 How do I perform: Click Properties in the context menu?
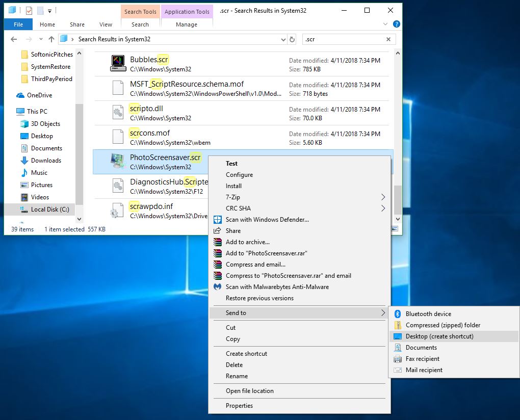click(239, 406)
